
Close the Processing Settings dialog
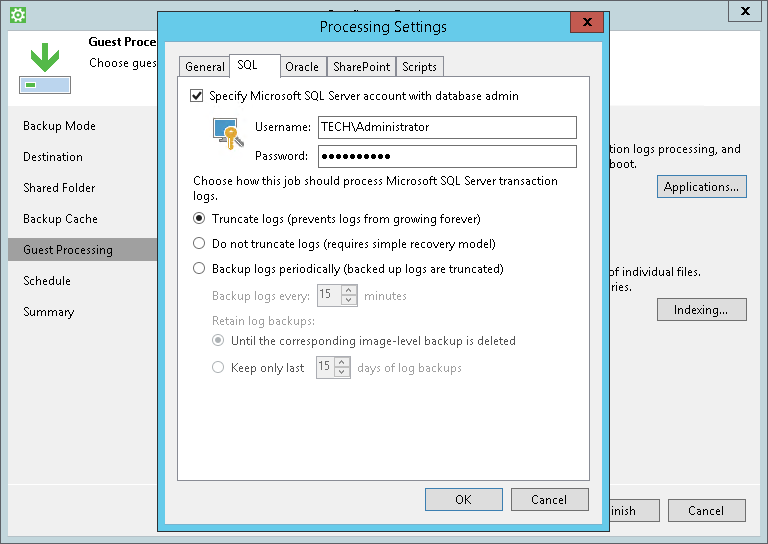pyautogui.click(x=587, y=22)
